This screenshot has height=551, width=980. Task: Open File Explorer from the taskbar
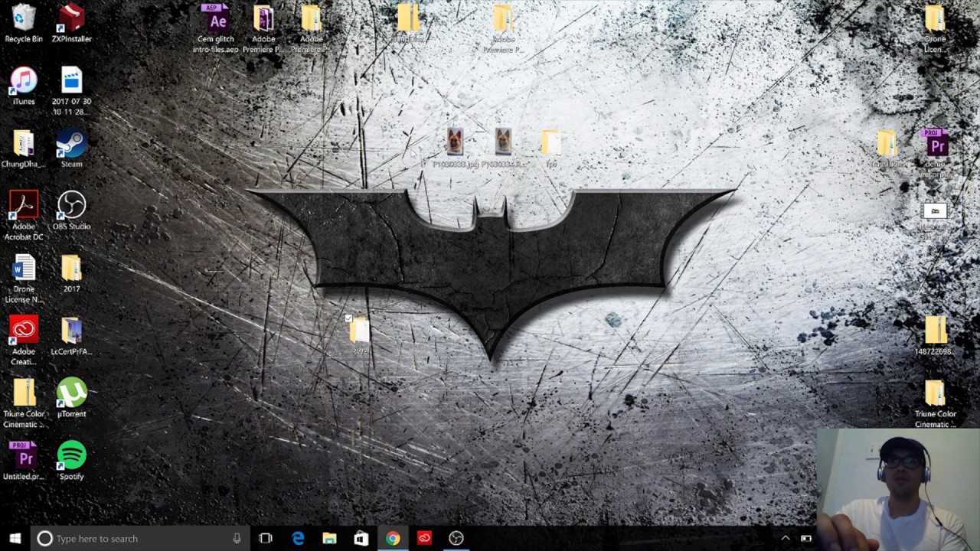(329, 539)
